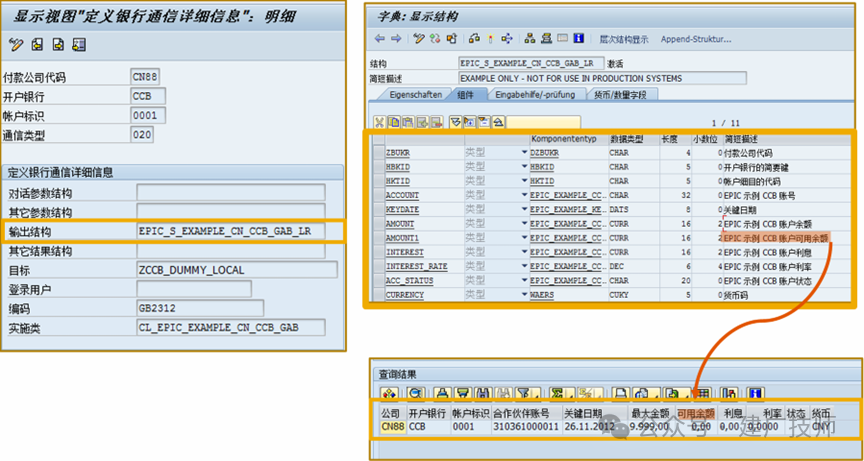Click the 编码 field GB2312
Screen dimensions: 864x461
tap(199, 308)
